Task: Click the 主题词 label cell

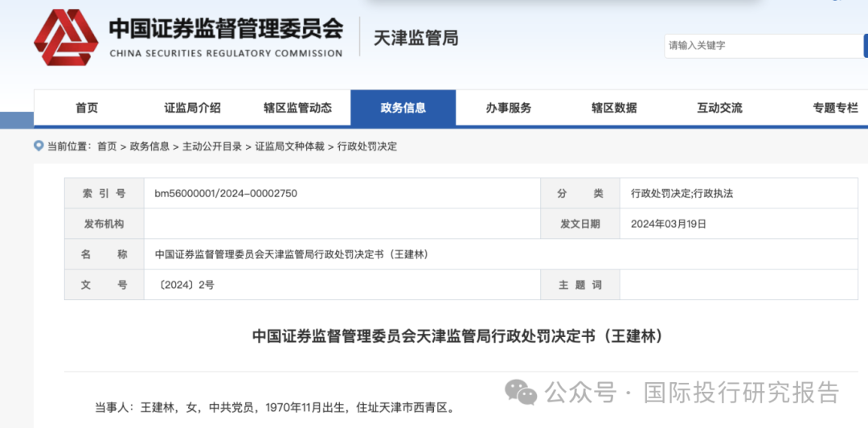Action: click(580, 285)
